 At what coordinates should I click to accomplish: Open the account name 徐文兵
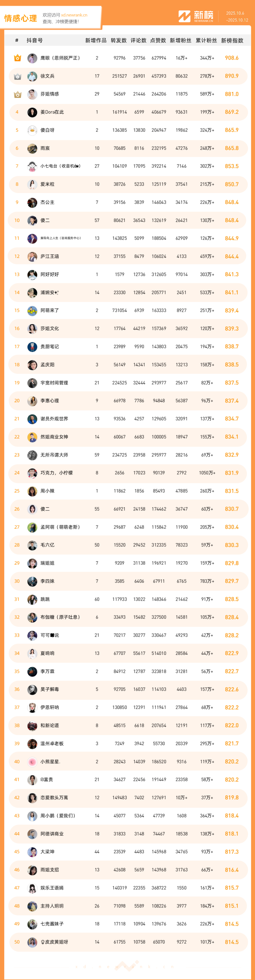point(47,76)
